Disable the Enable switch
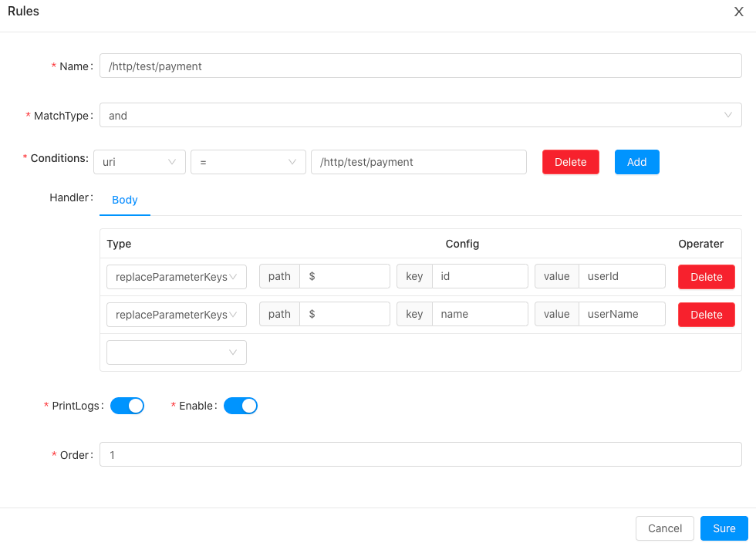Image resolution: width=756 pixels, height=543 pixels. click(x=240, y=406)
